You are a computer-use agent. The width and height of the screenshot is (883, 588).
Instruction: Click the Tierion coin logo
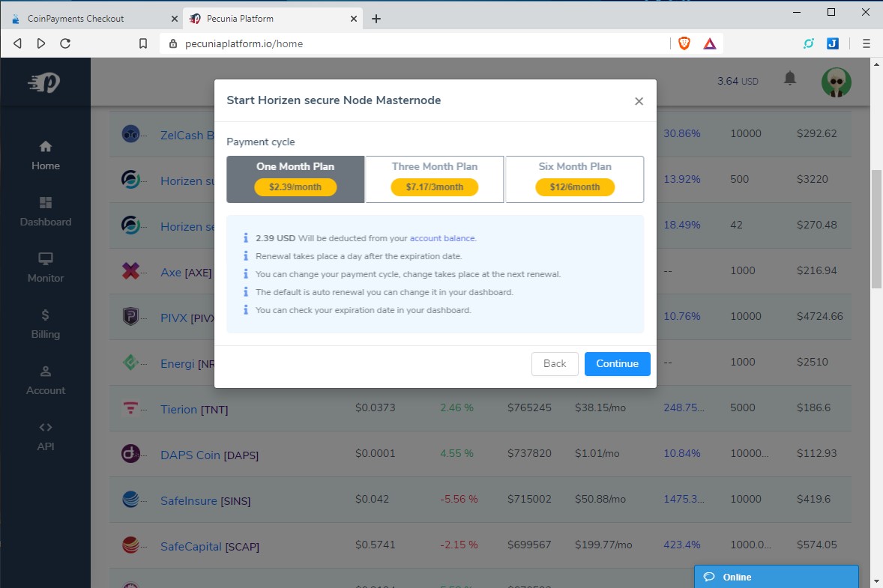[130, 408]
